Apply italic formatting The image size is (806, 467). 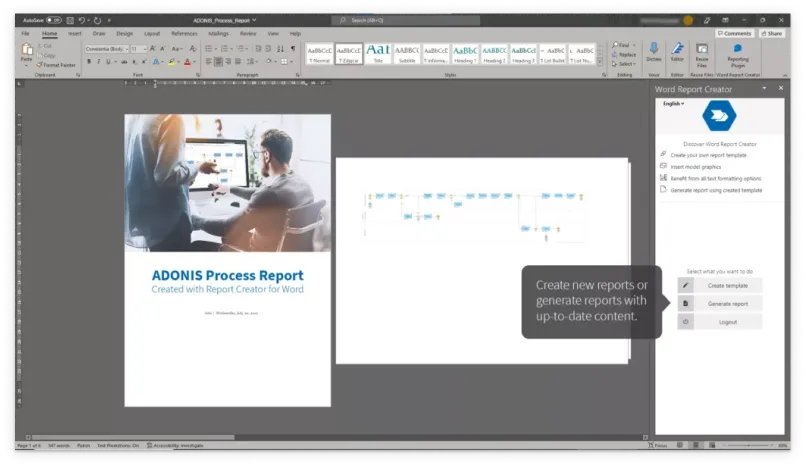[98, 62]
